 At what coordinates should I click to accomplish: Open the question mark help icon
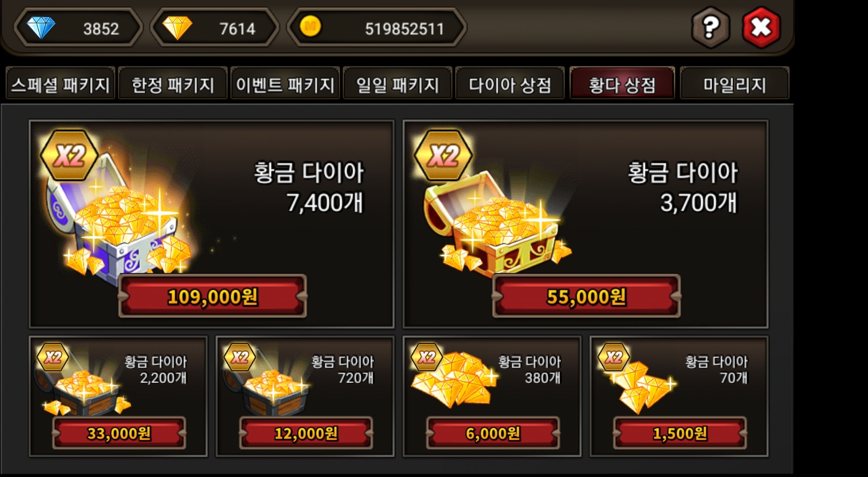(710, 27)
